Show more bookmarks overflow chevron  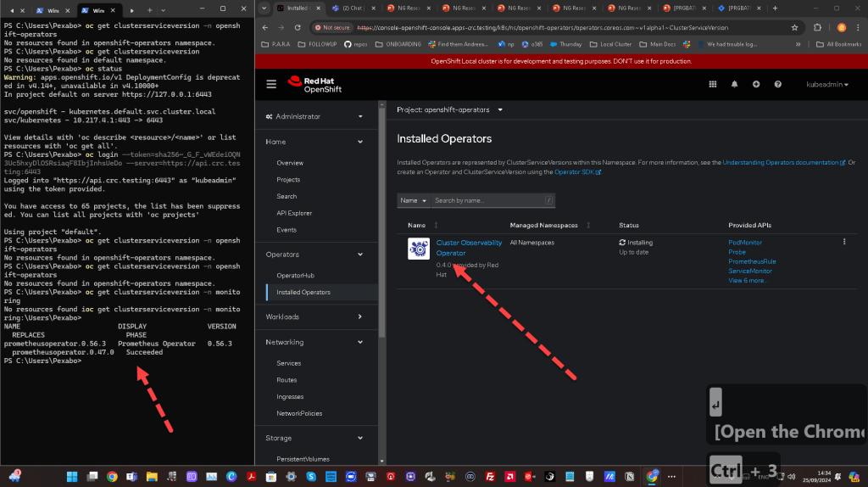pos(798,44)
